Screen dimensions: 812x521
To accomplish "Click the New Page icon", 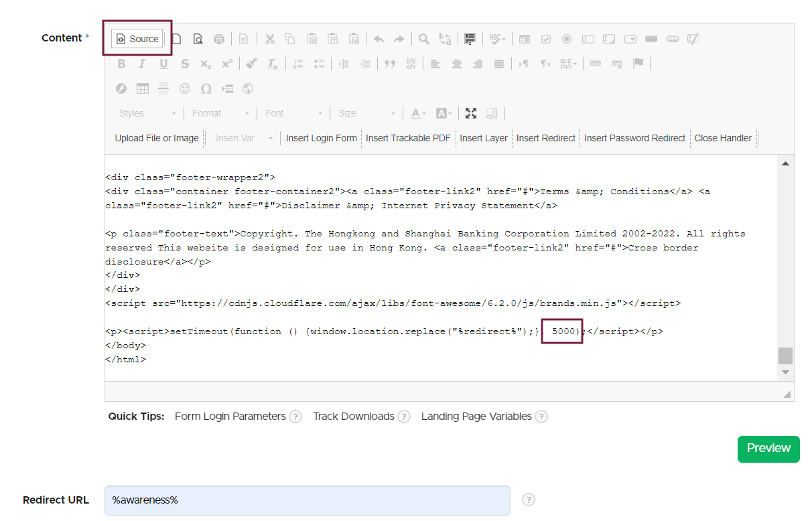I will (x=176, y=39).
